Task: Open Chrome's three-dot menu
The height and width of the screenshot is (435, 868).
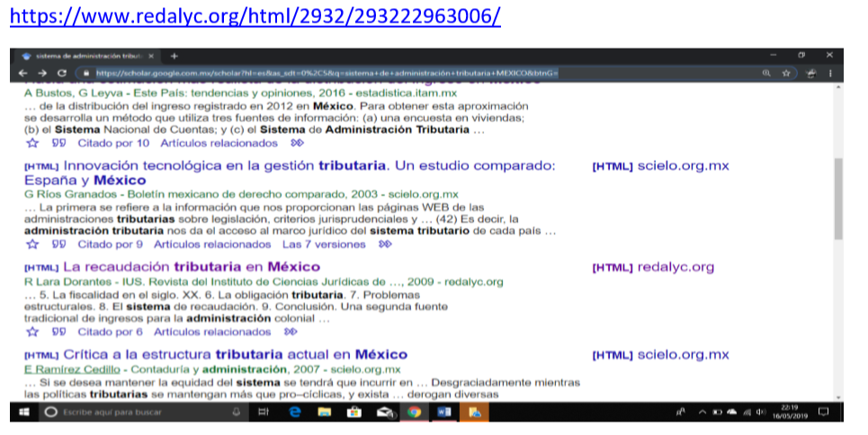Action: (x=828, y=73)
